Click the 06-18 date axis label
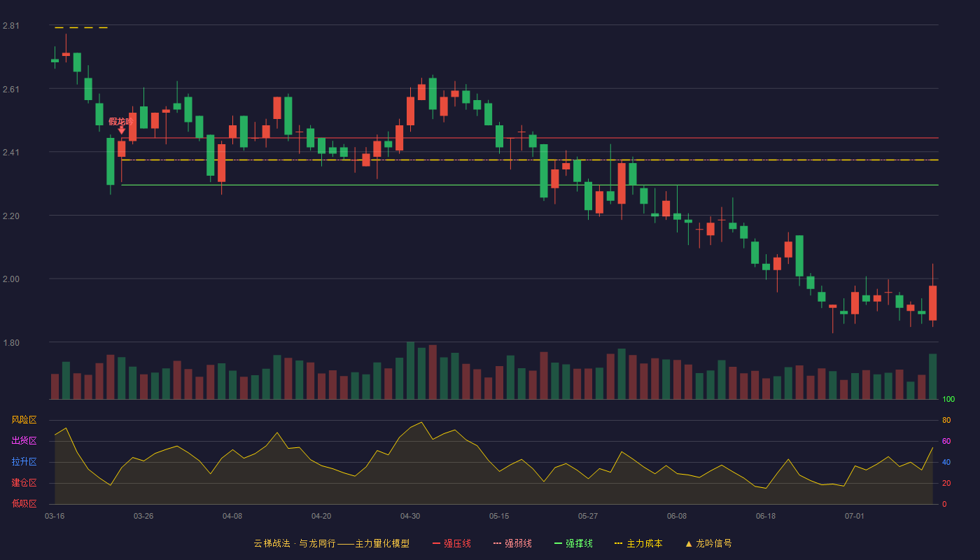This screenshot has height=560, width=980. tap(766, 516)
